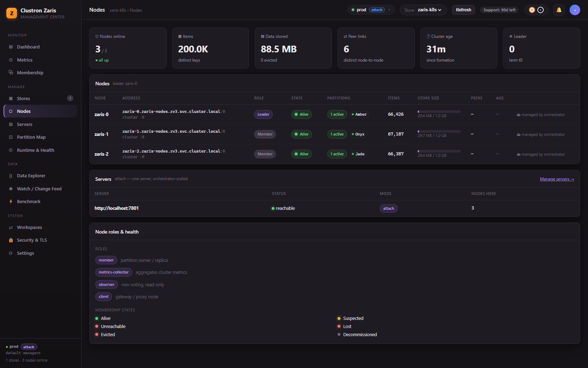The height and width of the screenshot is (368, 588).
Task: Select the zaris-1 node name
Action: (101, 134)
